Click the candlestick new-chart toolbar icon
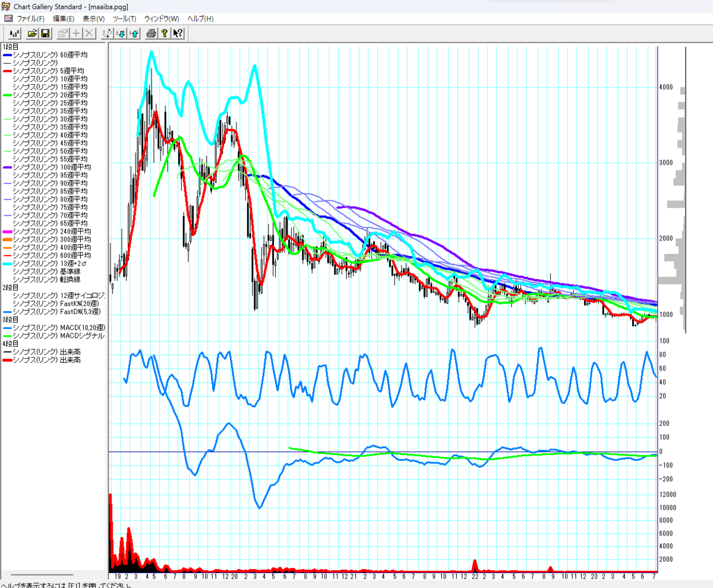This screenshot has width=713, height=588. [x=14, y=33]
